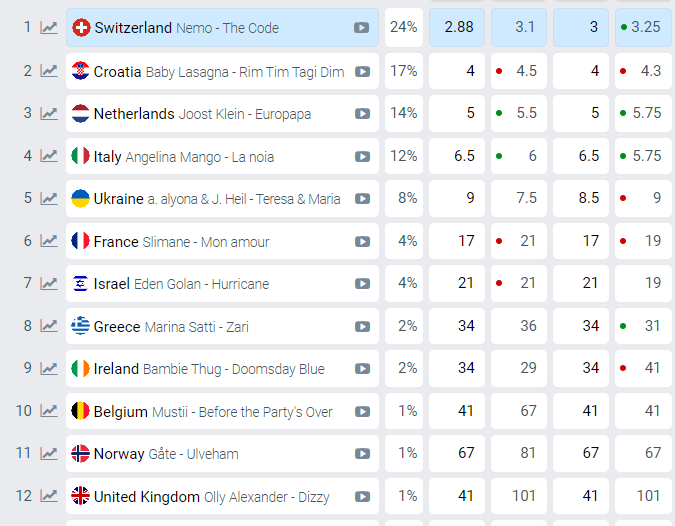Click the trend chart icon for Croatia
Viewport: 675px width, 526px height.
coord(48,71)
